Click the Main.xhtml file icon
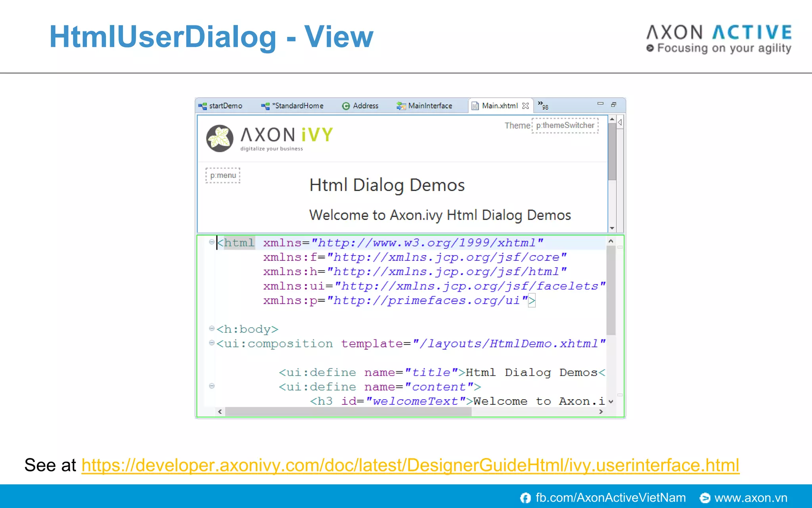812x508 pixels. coord(475,106)
